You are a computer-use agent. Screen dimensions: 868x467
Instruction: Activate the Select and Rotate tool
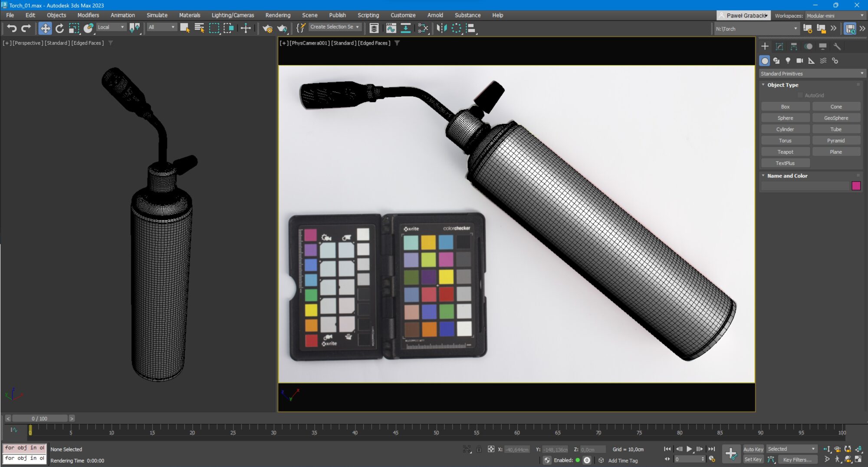tap(60, 28)
